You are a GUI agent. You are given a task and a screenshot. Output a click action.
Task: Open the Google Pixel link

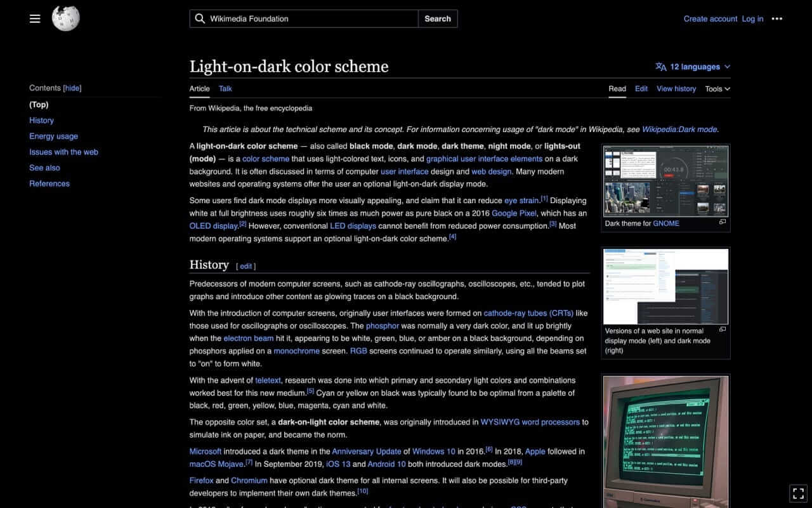coord(514,213)
